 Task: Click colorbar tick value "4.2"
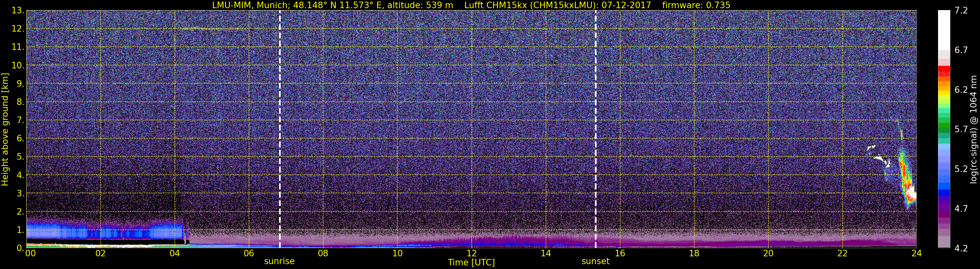[961, 248]
